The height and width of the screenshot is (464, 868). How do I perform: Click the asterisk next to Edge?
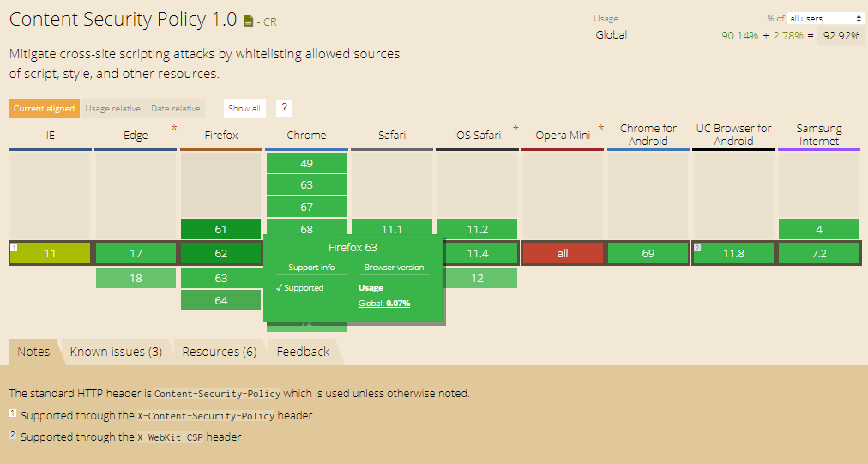(174, 129)
